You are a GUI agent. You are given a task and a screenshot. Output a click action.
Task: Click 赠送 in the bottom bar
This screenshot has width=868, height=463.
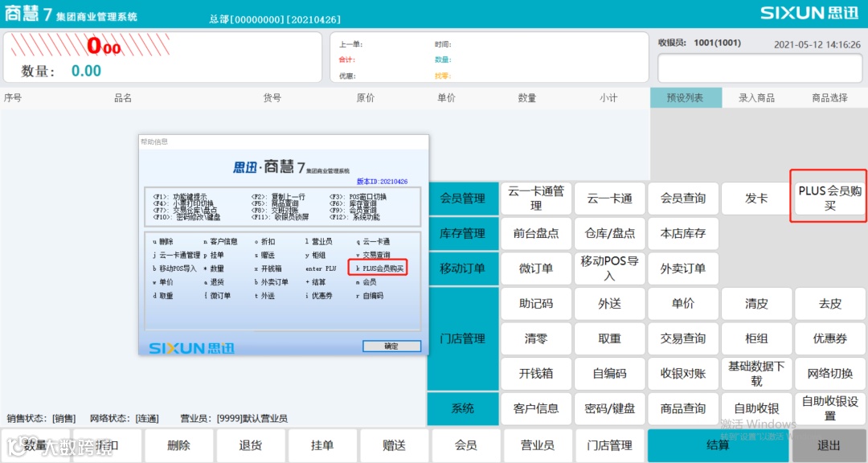394,445
